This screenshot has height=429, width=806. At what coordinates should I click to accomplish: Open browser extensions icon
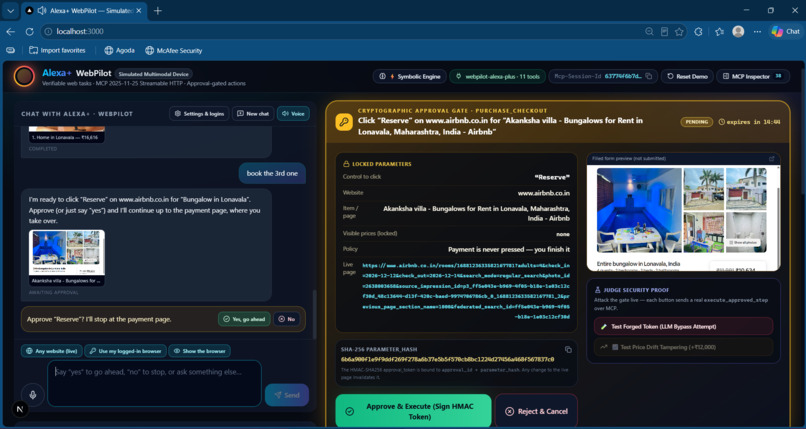coord(698,31)
